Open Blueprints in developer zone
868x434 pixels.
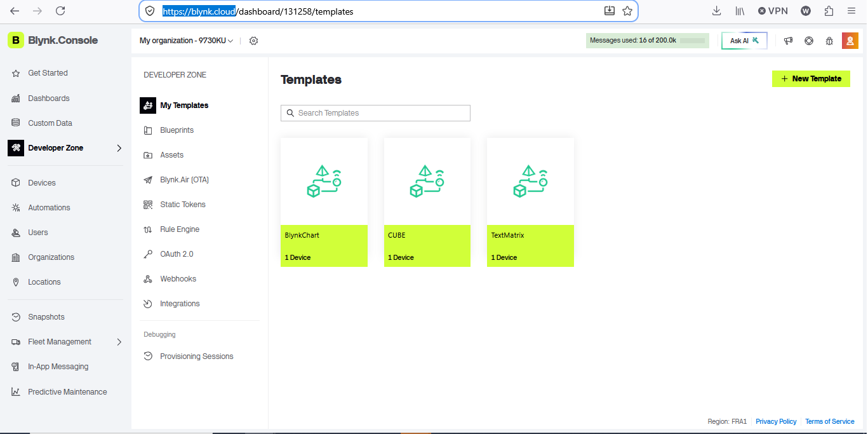pos(177,130)
